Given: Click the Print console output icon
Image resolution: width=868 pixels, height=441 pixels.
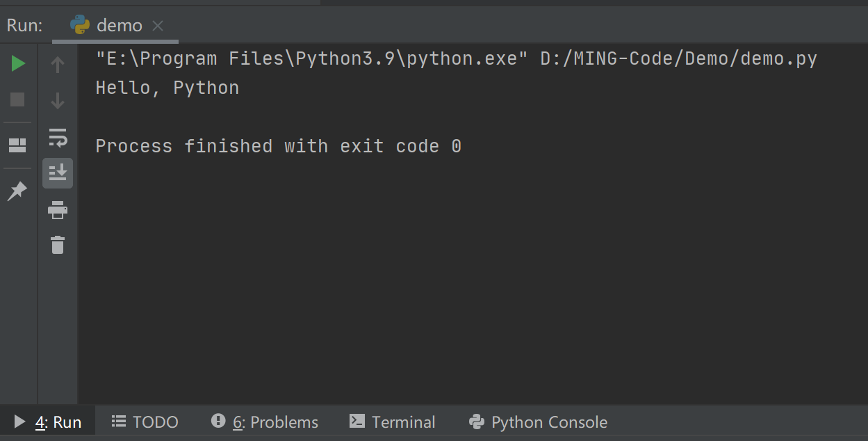Looking at the screenshot, I should click(x=58, y=209).
